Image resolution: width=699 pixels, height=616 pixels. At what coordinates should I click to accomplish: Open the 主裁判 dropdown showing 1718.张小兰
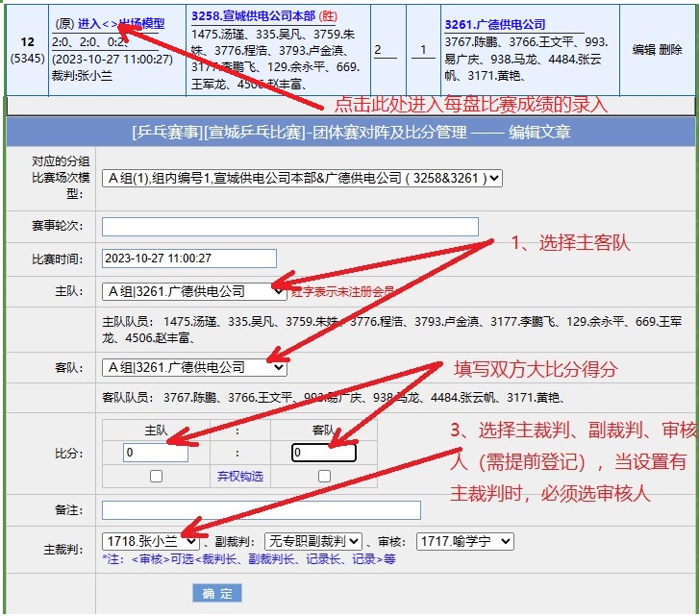click(149, 542)
